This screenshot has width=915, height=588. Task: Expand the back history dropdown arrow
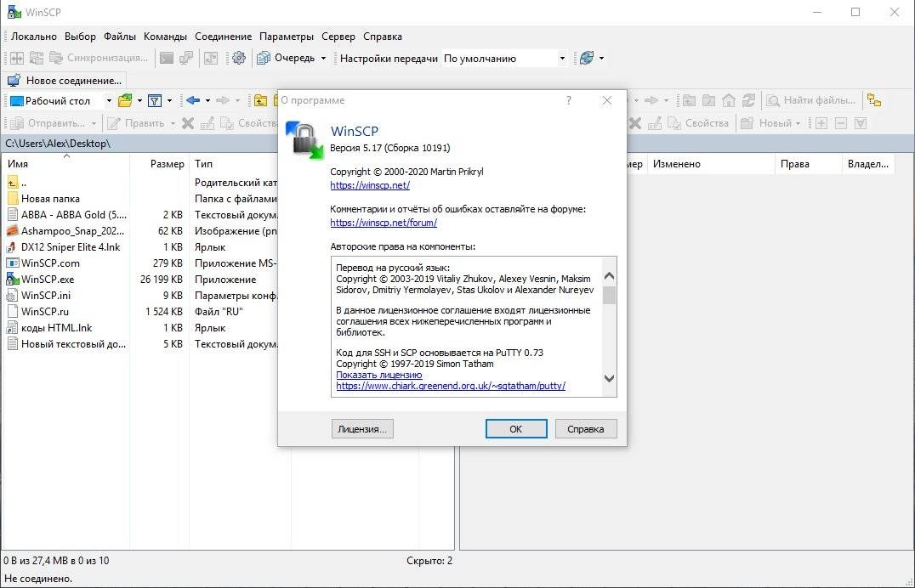click(207, 101)
